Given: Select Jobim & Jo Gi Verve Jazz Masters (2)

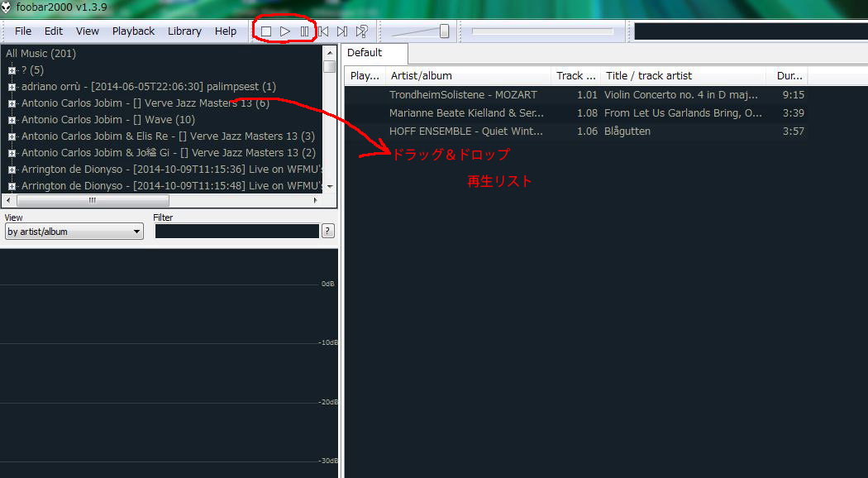Looking at the screenshot, I should tap(169, 153).
